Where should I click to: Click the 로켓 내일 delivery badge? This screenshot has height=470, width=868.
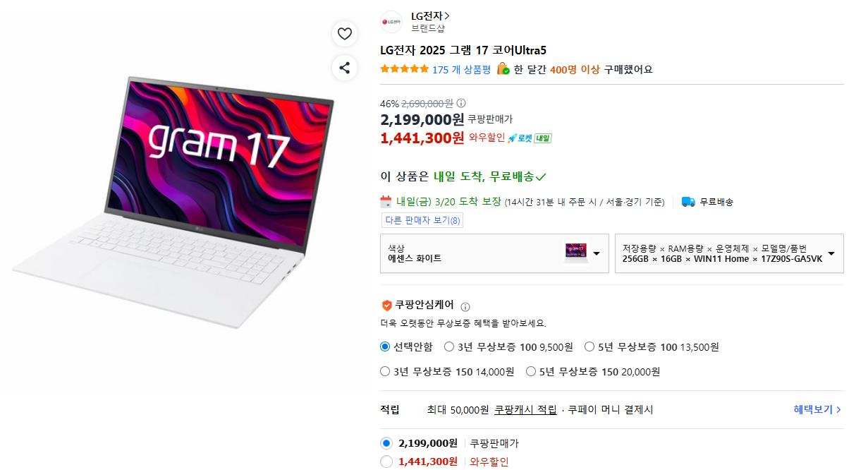coord(530,138)
